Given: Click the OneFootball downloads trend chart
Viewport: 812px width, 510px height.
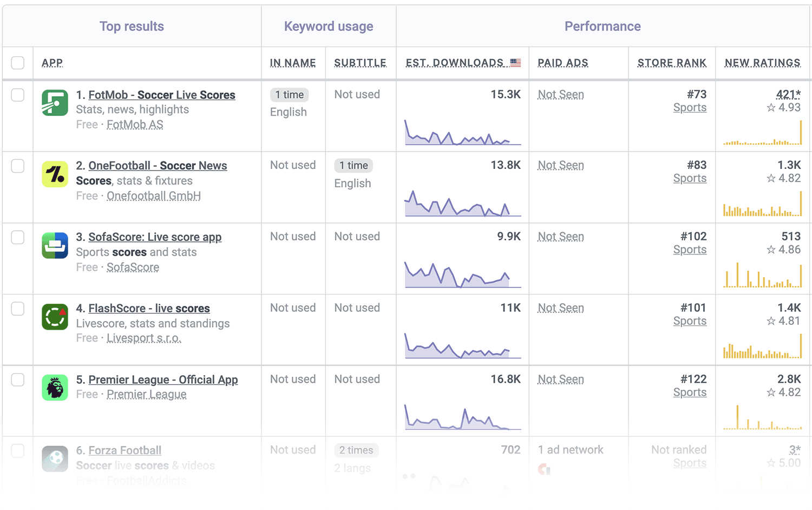Looking at the screenshot, I should pos(463,203).
